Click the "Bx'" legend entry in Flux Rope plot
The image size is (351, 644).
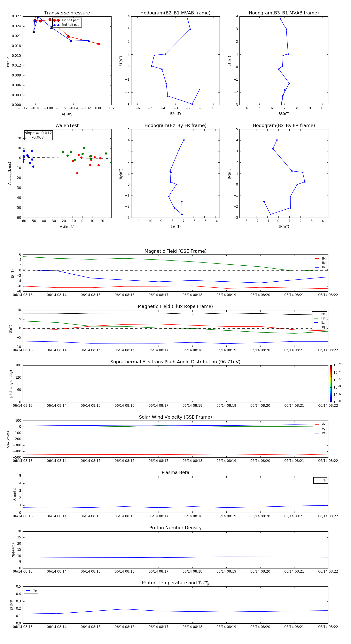(x=320, y=314)
